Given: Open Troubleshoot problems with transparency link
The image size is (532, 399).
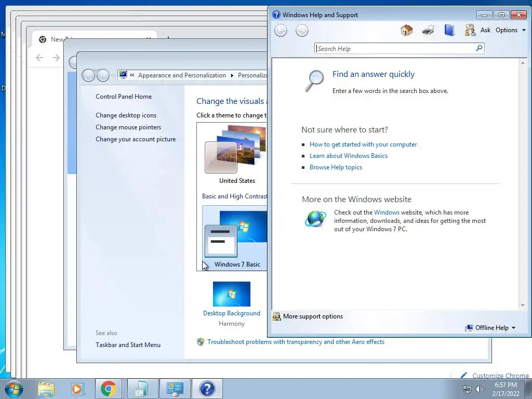Looking at the screenshot, I should click(296, 342).
